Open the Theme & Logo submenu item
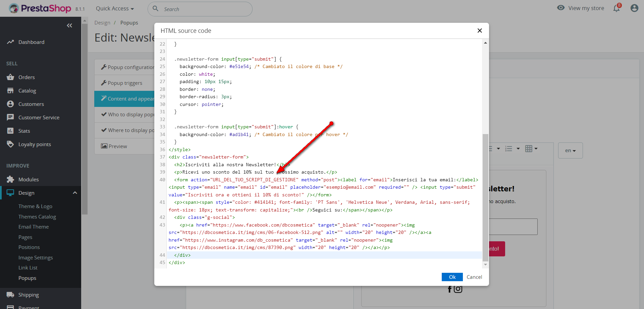The height and width of the screenshot is (309, 644). coord(35,206)
